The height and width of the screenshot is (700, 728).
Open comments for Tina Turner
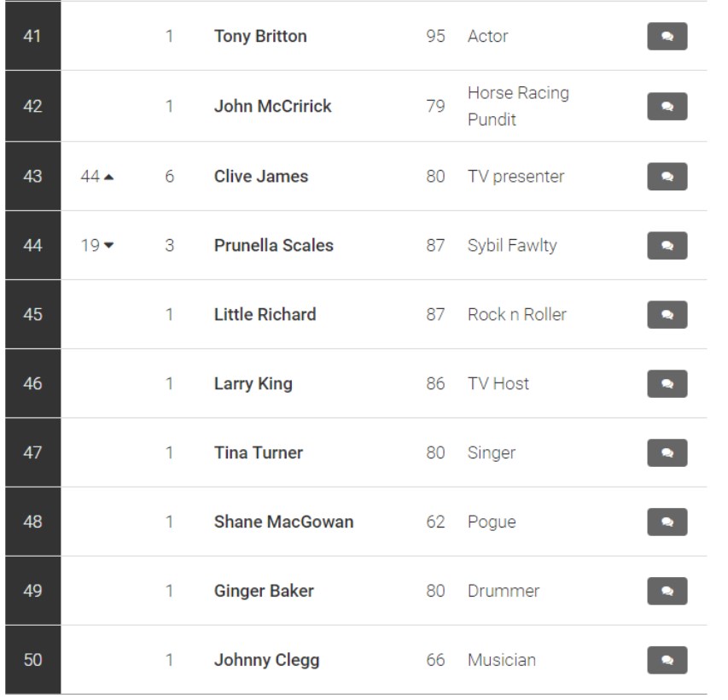click(x=667, y=453)
